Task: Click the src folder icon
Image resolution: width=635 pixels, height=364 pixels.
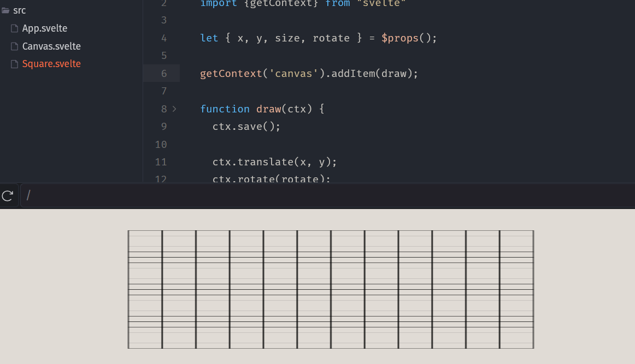Action: (x=5, y=10)
